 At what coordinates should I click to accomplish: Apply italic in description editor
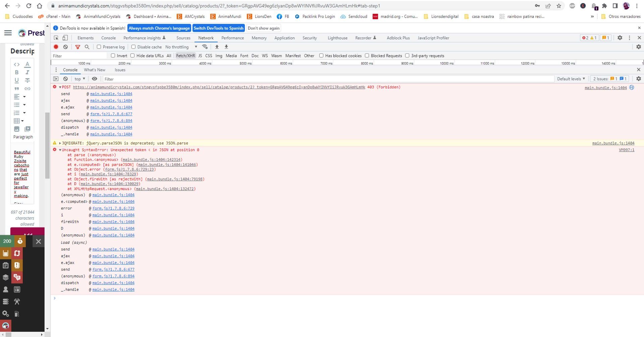(x=28, y=73)
